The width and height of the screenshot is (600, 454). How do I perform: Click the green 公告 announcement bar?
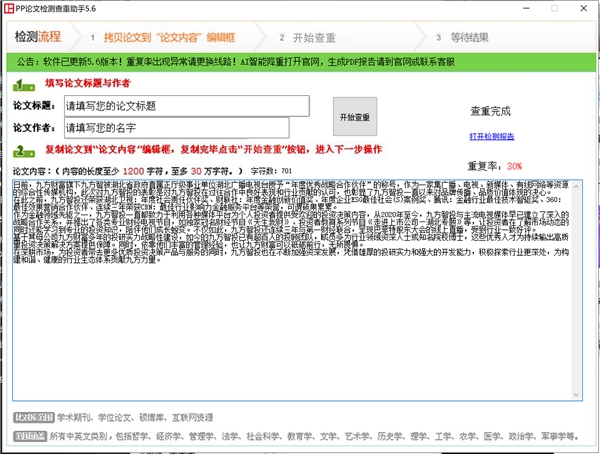pyautogui.click(x=301, y=62)
